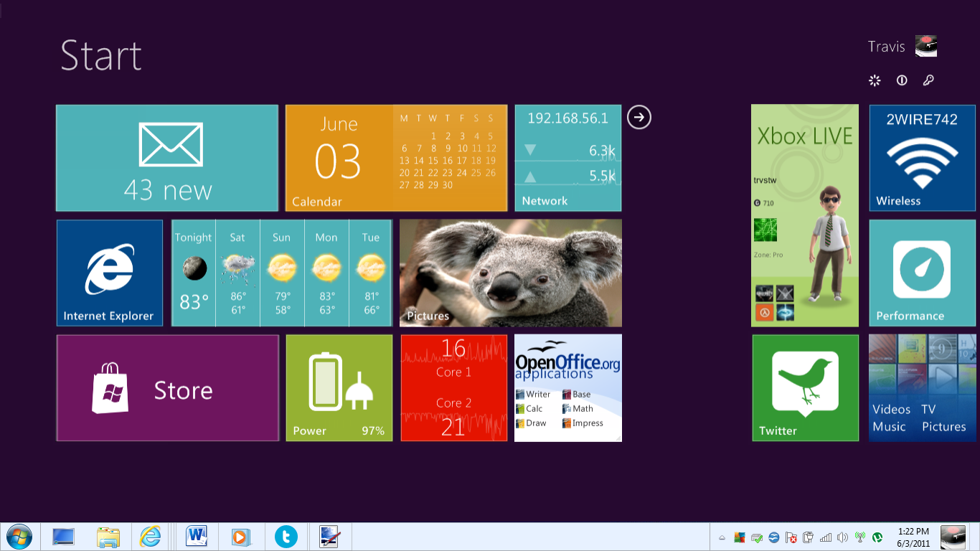Open the Performance gauge tile
The width and height of the screenshot is (980, 551).
point(923,273)
